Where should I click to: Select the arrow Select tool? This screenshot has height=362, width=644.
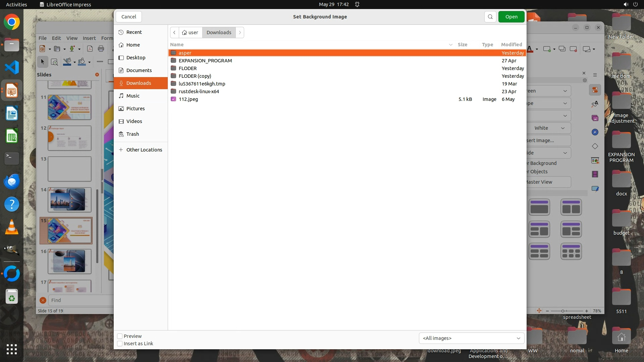43,62
